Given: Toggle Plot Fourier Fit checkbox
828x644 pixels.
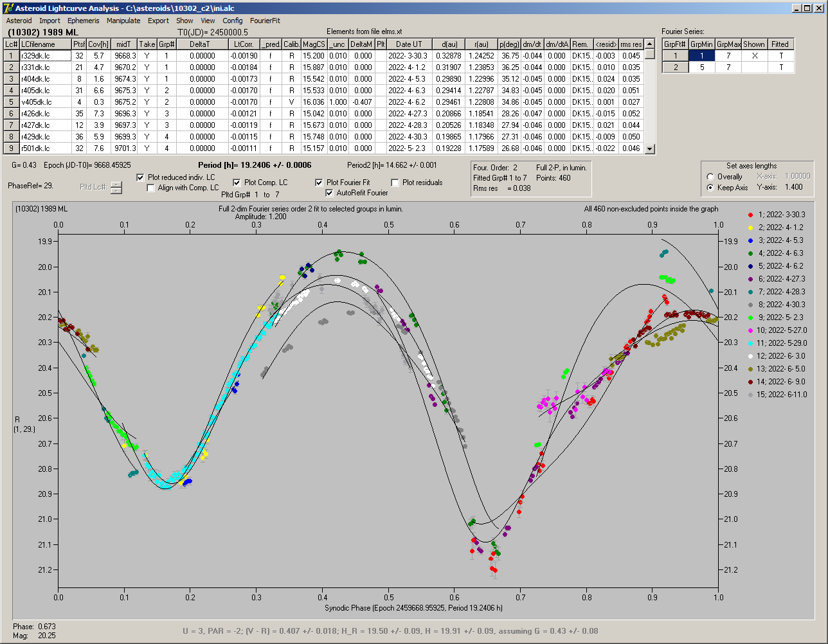Looking at the screenshot, I should click(319, 183).
